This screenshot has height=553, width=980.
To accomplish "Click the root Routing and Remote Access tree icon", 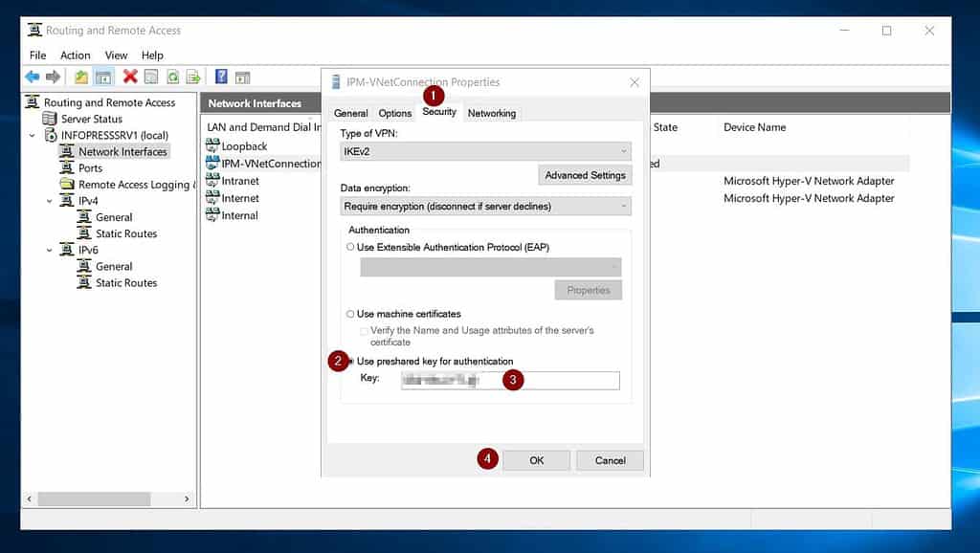I will (x=33, y=101).
